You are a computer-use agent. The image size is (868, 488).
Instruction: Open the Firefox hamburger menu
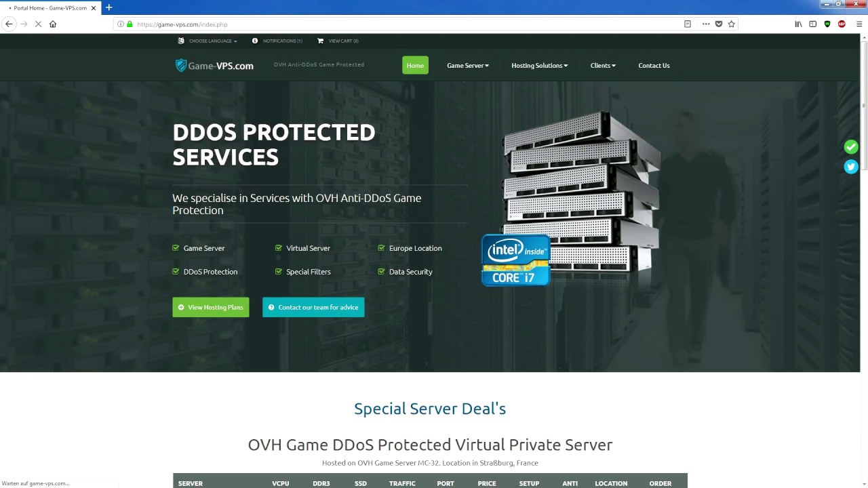point(859,24)
